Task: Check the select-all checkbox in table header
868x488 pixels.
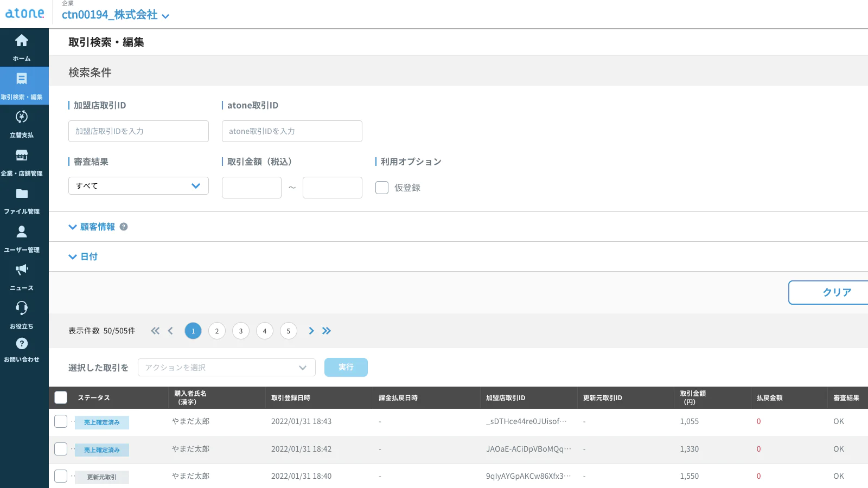Action: click(x=61, y=397)
